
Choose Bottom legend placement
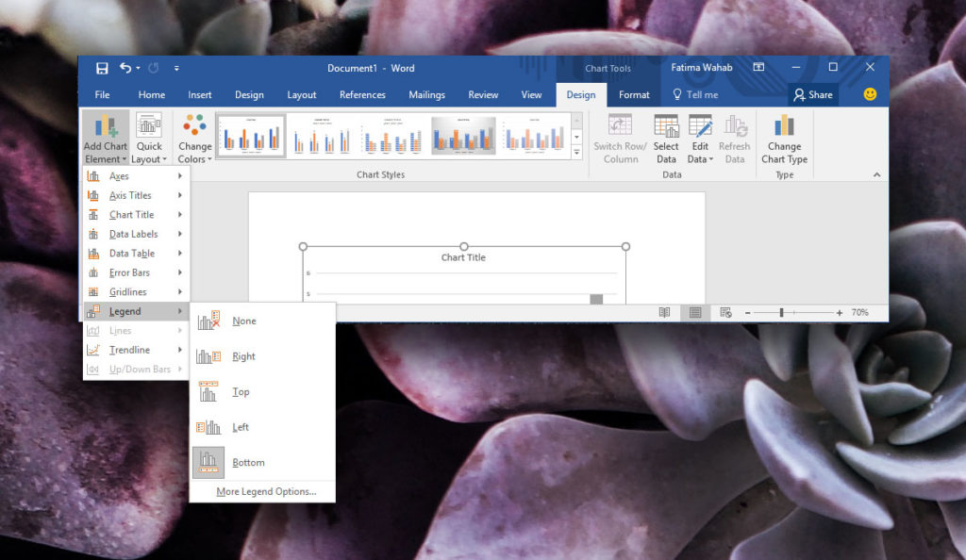pyautogui.click(x=248, y=462)
